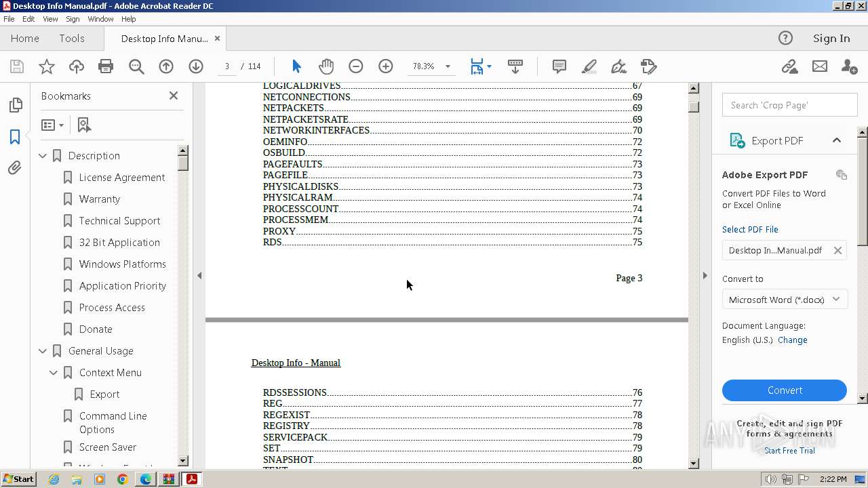Open the zoom level dropdown
Screen dimensions: 868x488
pos(448,66)
